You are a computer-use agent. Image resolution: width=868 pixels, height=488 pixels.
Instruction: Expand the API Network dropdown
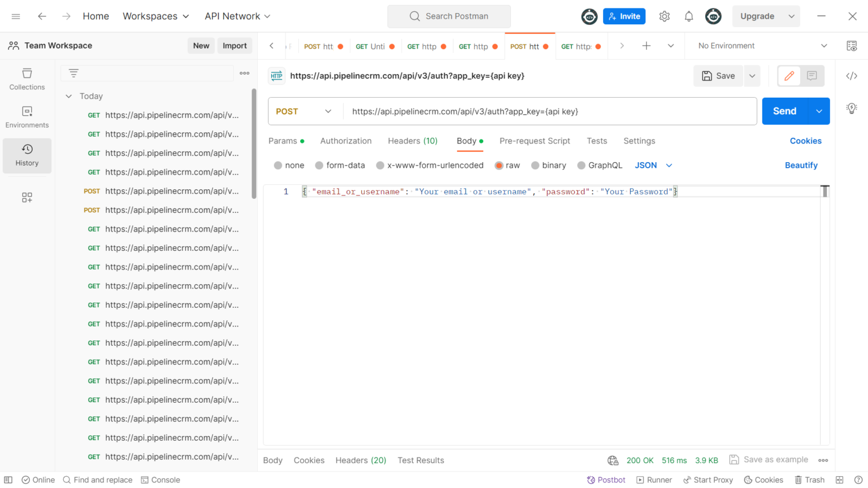tap(238, 16)
